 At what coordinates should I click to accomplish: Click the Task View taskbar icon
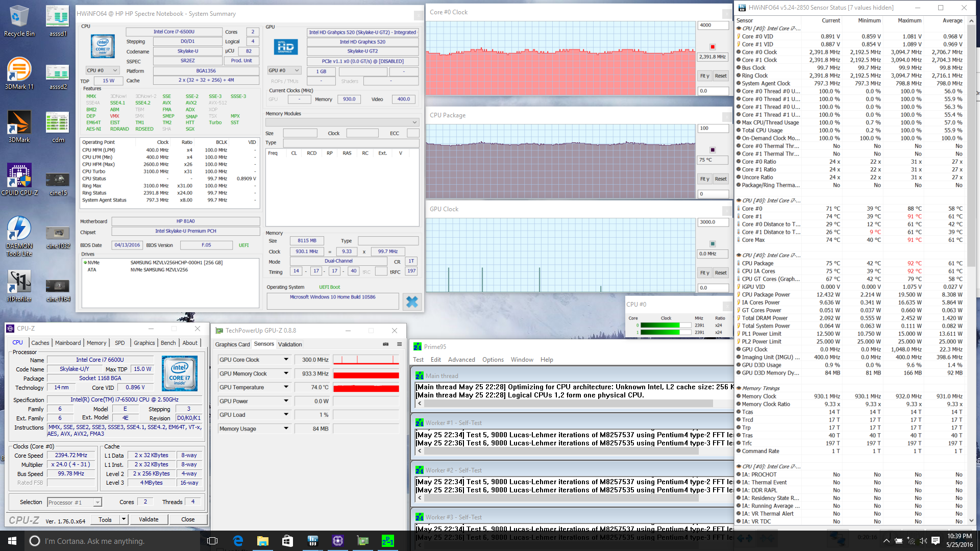click(x=212, y=541)
